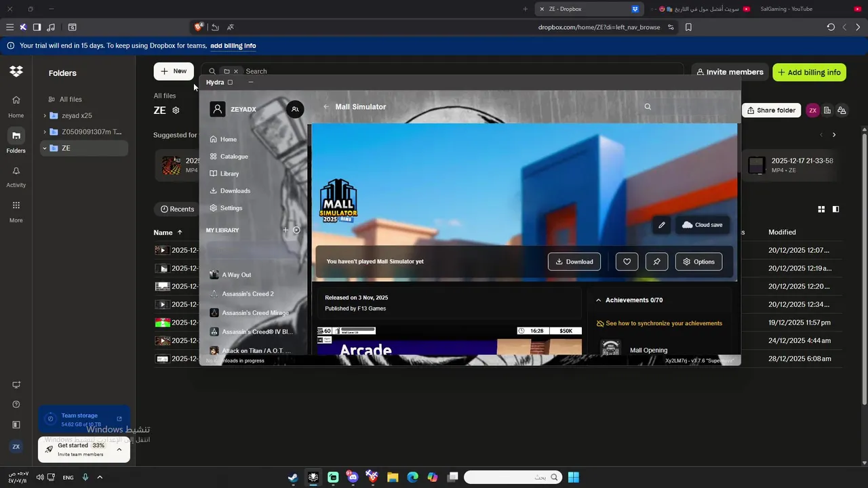868x488 pixels.
Task: Open File Explorer from the taskbar
Action: pyautogui.click(x=393, y=477)
